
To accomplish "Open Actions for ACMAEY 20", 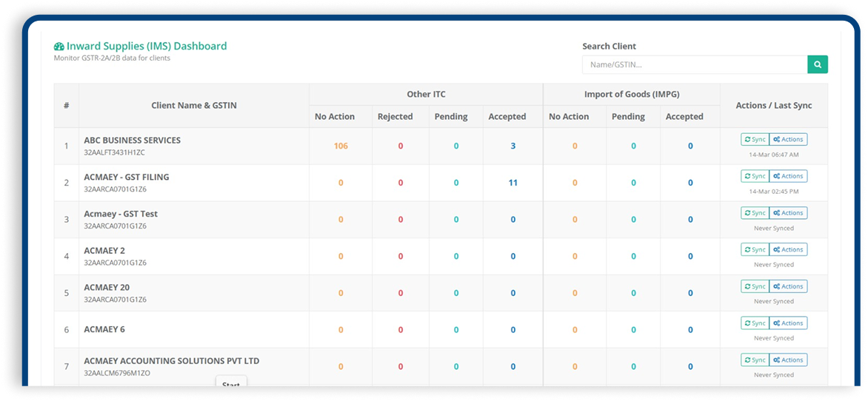I will click(788, 286).
